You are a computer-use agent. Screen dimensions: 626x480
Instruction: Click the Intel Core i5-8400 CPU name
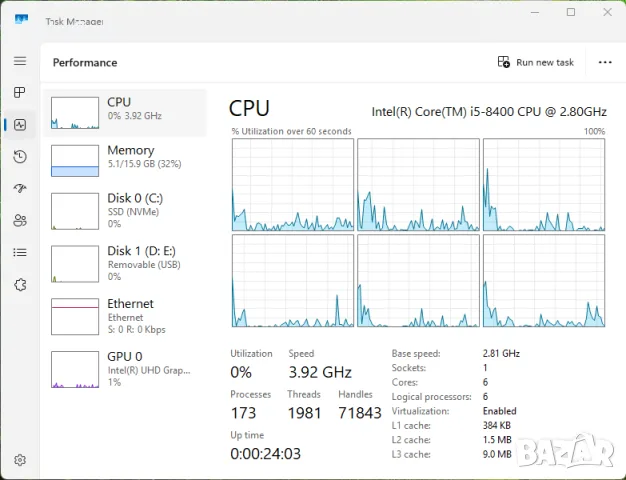[x=489, y=111]
